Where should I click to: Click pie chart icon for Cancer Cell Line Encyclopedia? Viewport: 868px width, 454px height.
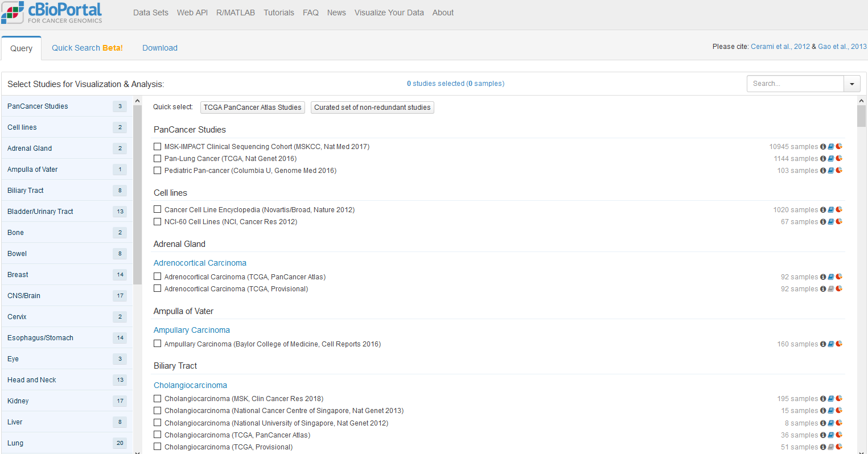click(x=839, y=210)
